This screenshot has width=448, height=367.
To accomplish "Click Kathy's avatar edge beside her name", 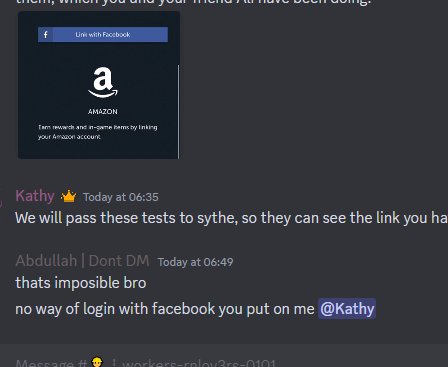I will click(x=1, y=197).
